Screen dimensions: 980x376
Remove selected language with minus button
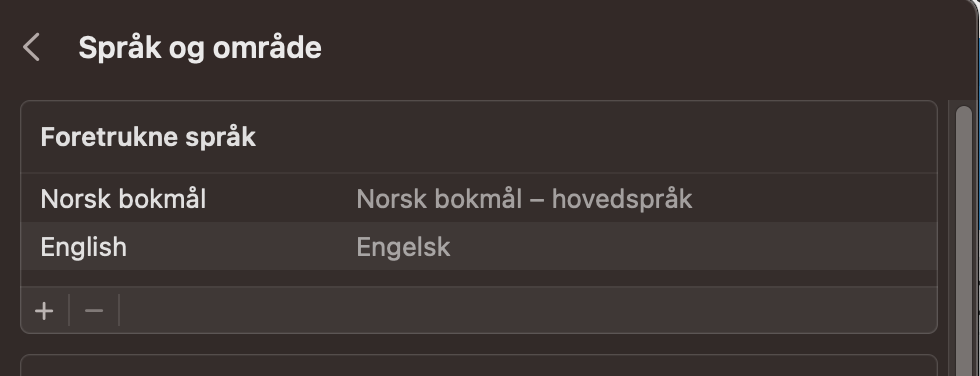pos(94,310)
